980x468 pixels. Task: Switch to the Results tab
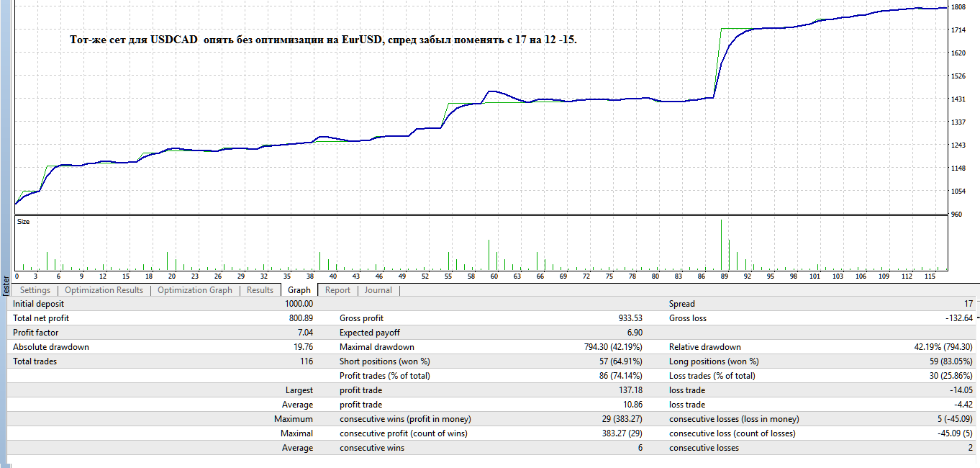pos(260,290)
